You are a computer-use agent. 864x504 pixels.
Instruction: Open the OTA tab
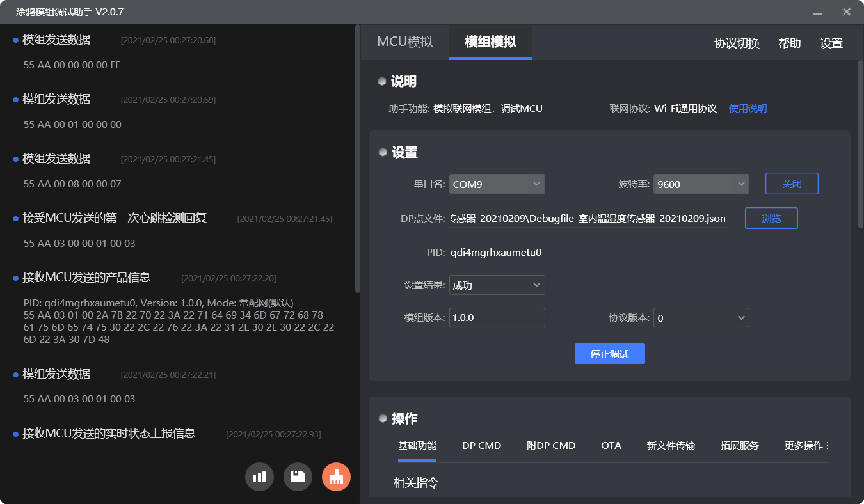click(x=611, y=446)
